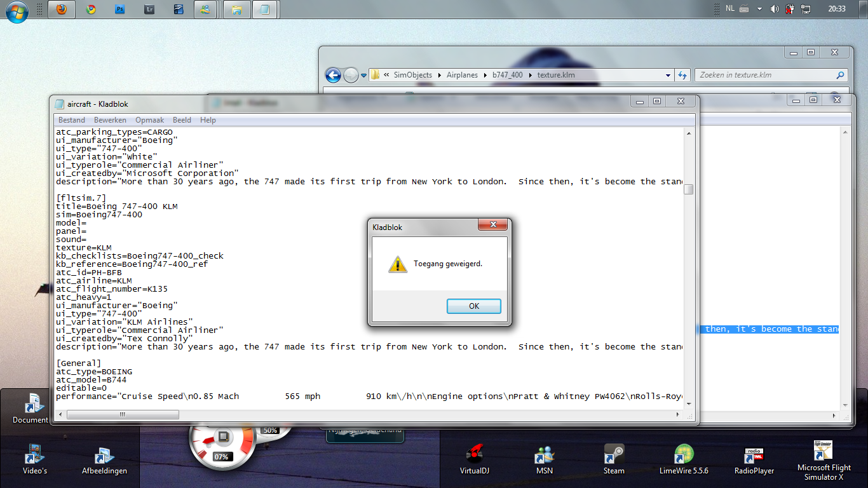Select the VirtualDJ desktop shortcut
The width and height of the screenshot is (868, 488).
(x=474, y=459)
